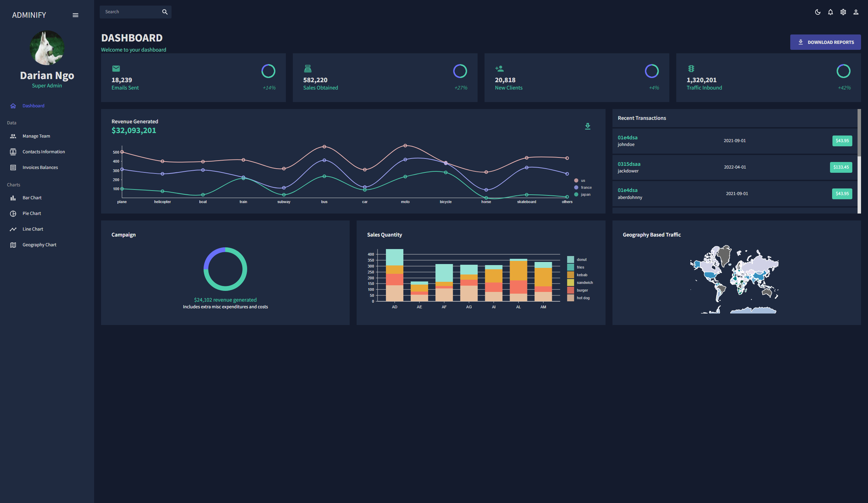Toggle dark/light mode moon icon
This screenshot has width=868, height=503.
[817, 12]
